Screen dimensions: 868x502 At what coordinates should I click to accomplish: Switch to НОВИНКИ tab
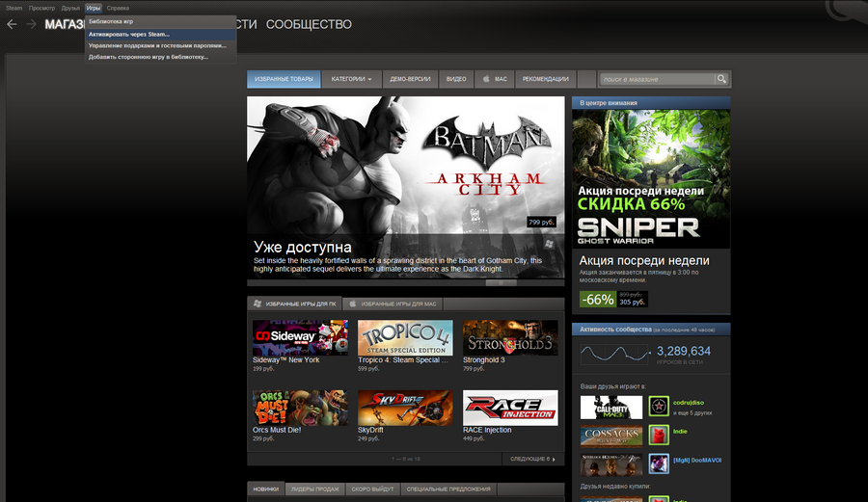click(x=266, y=489)
